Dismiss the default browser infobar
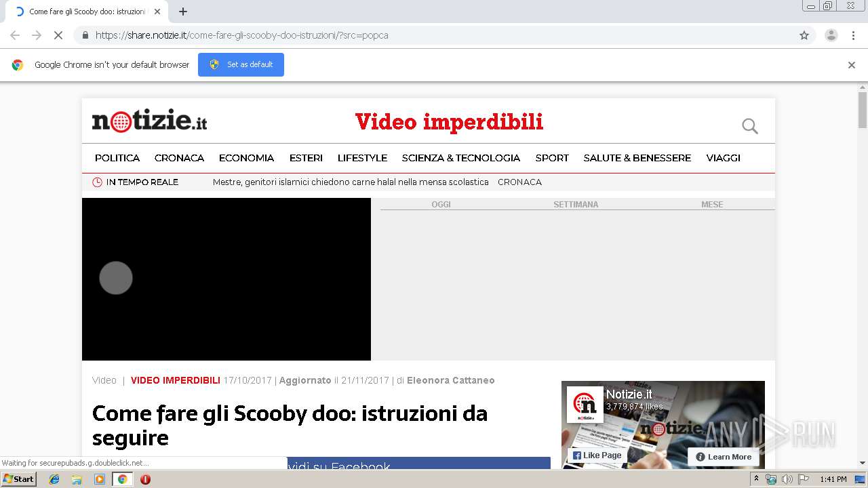 tap(852, 65)
